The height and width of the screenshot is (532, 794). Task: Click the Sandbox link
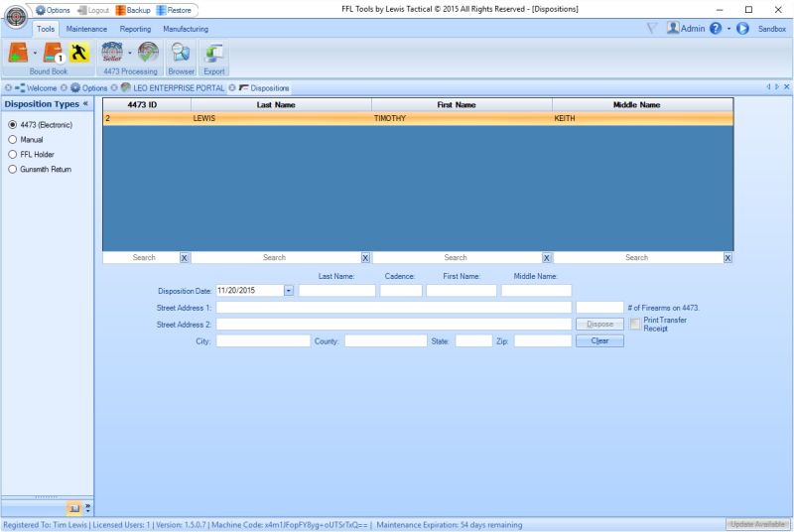772,29
